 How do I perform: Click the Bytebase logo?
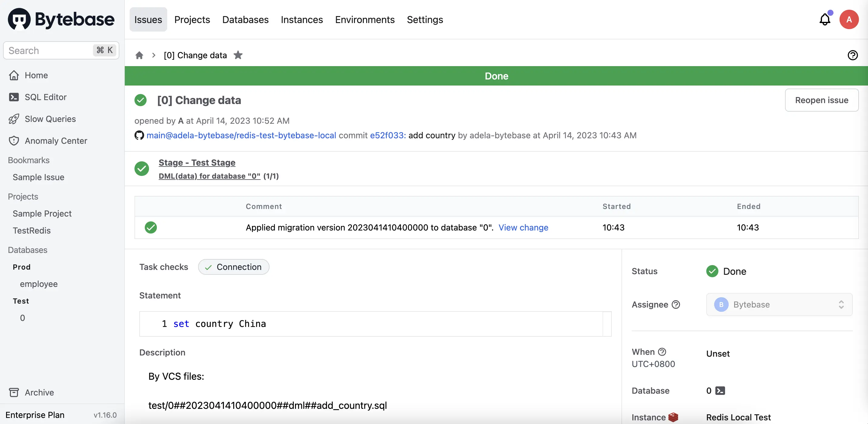pyautogui.click(x=61, y=19)
